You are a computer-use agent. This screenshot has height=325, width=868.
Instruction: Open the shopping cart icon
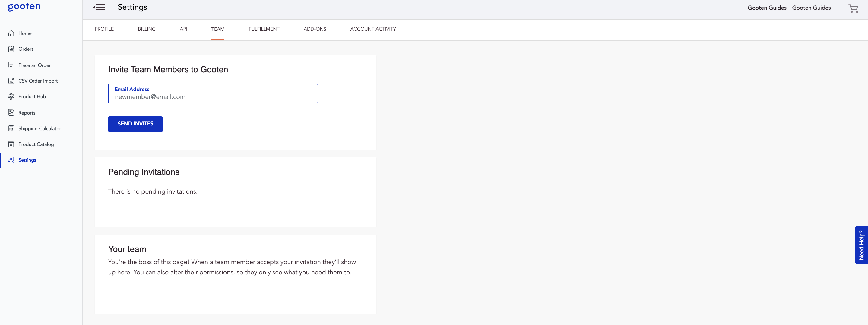(853, 8)
